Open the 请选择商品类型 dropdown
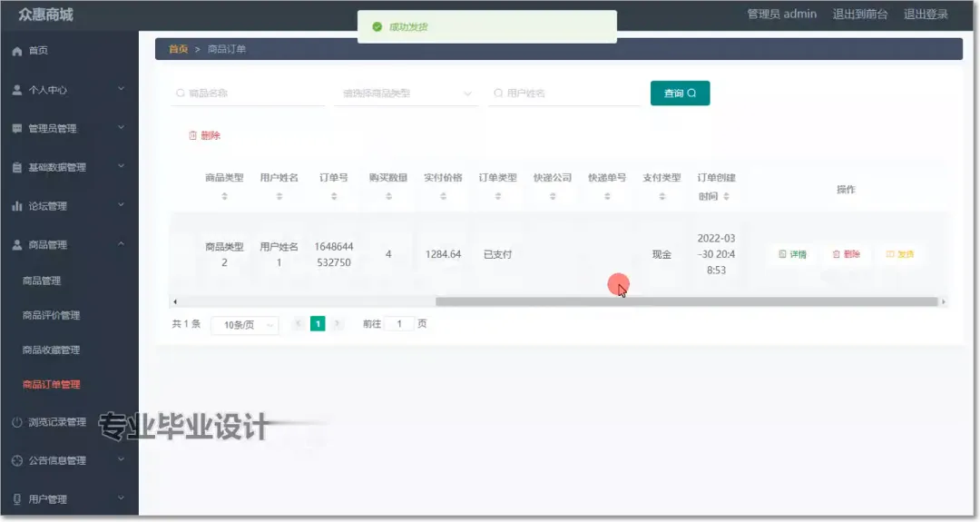Viewport: 980px width, 522px height. point(407,94)
